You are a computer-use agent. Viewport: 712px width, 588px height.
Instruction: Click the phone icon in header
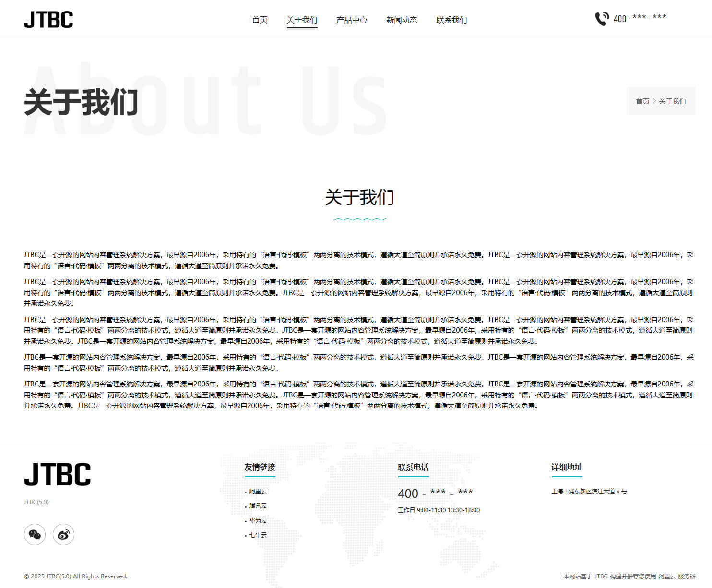pyautogui.click(x=602, y=19)
